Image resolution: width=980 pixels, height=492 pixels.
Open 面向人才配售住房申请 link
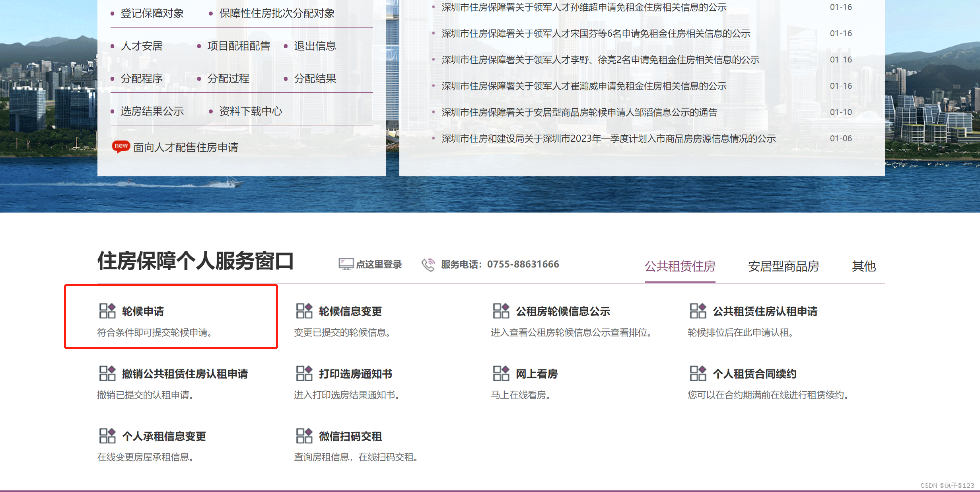tap(185, 147)
